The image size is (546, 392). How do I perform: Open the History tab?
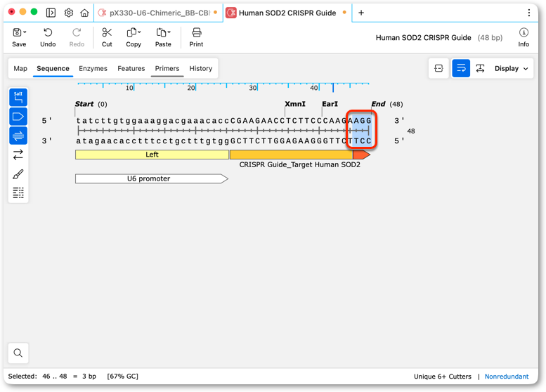tap(200, 68)
